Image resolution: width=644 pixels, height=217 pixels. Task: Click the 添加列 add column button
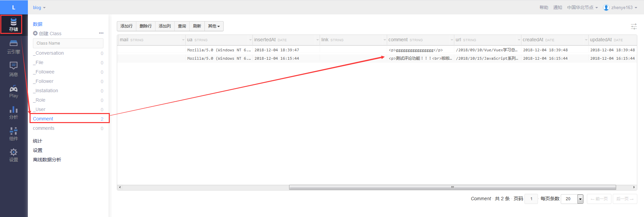click(x=165, y=26)
